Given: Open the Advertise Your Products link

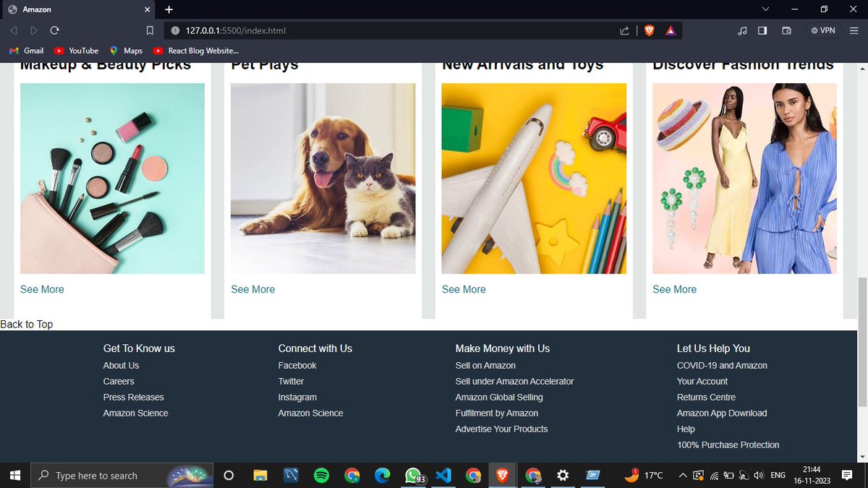Looking at the screenshot, I should click(x=502, y=429).
